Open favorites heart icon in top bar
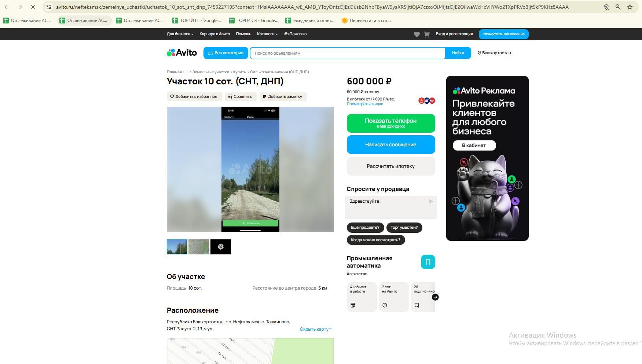This screenshot has width=642, height=364. coord(417,34)
